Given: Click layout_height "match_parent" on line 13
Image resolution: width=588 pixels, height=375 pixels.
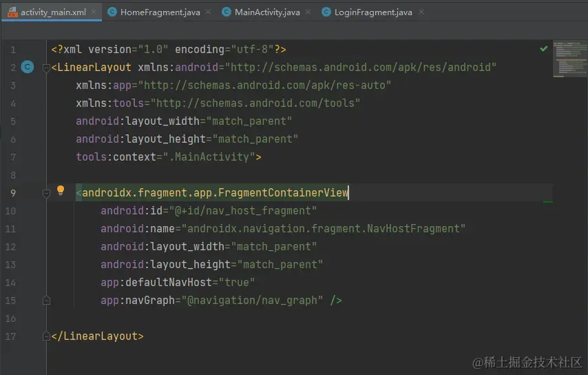Looking at the screenshot, I should point(280,265).
